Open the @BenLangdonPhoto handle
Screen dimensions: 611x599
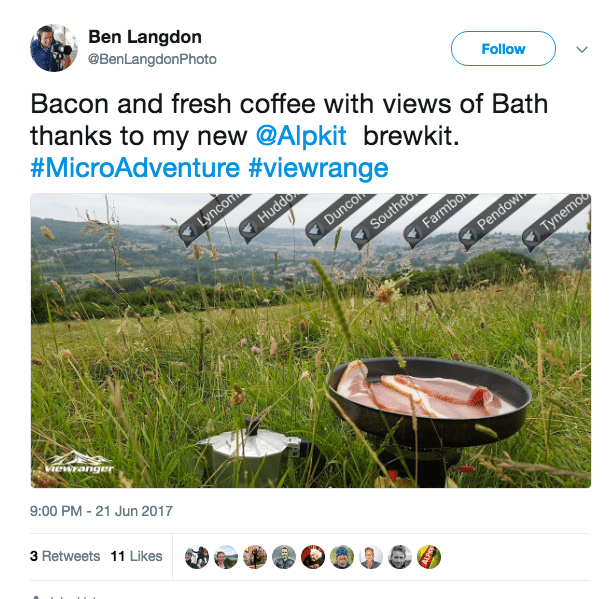click(x=152, y=59)
